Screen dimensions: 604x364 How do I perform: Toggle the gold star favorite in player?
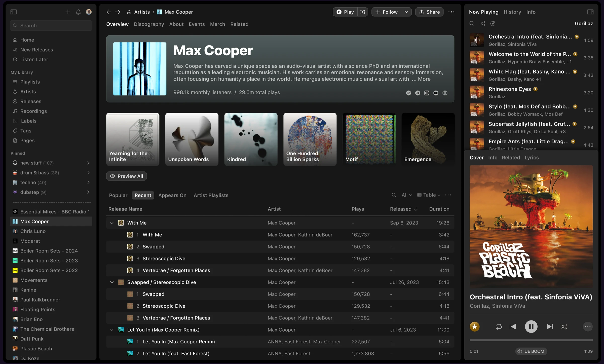click(475, 327)
